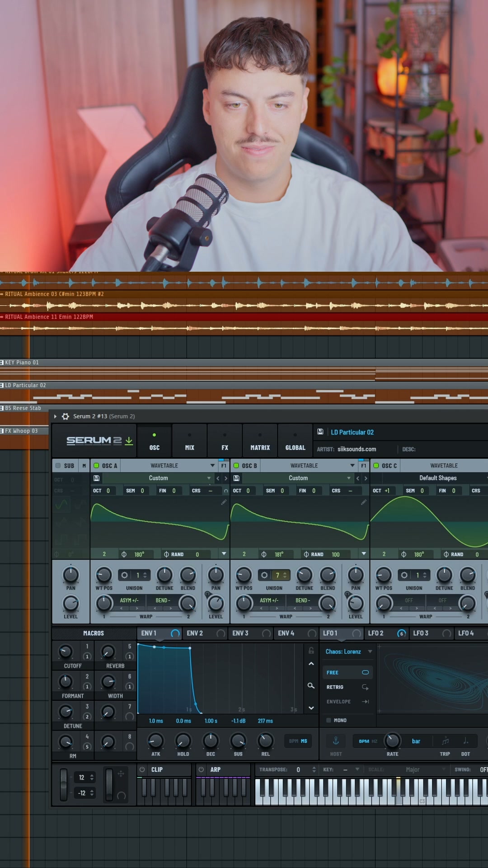The height and width of the screenshot is (868, 488).
Task: Save OSC A wavetable using floppy icon
Action: point(96,478)
